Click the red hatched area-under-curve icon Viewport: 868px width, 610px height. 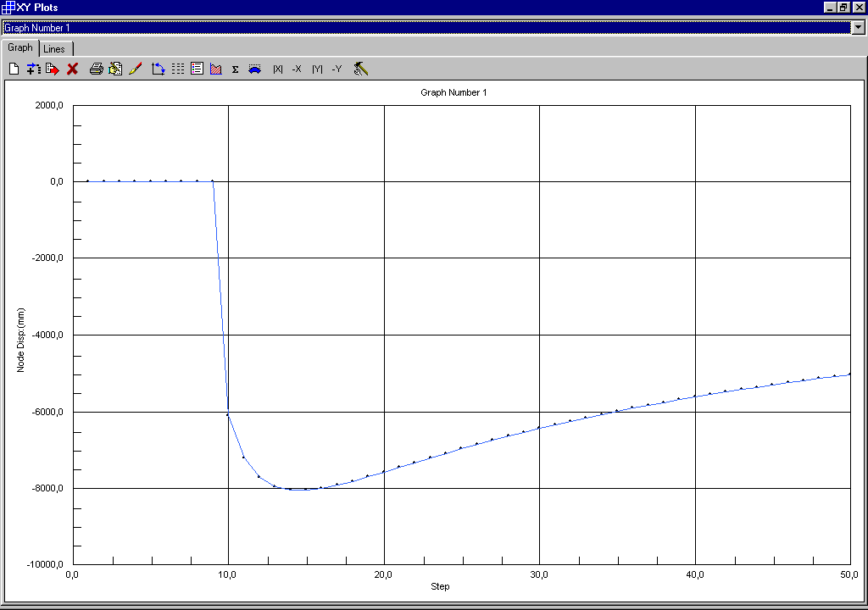pyautogui.click(x=216, y=69)
